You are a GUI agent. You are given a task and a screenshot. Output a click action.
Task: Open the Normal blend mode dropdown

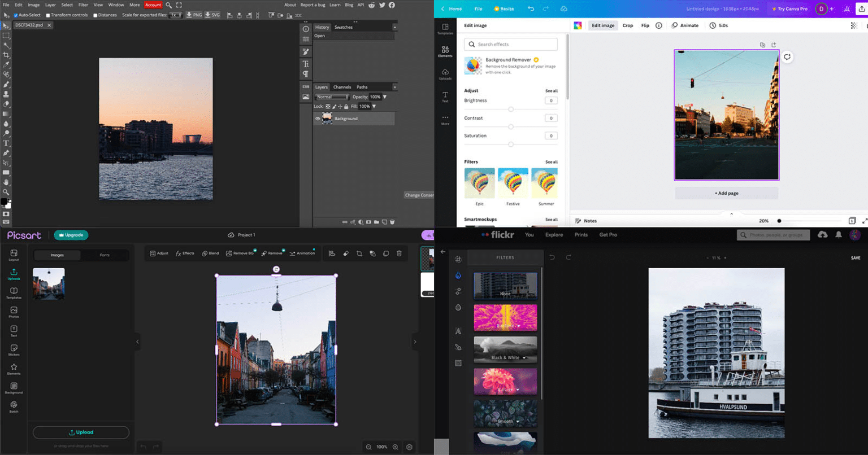(331, 97)
